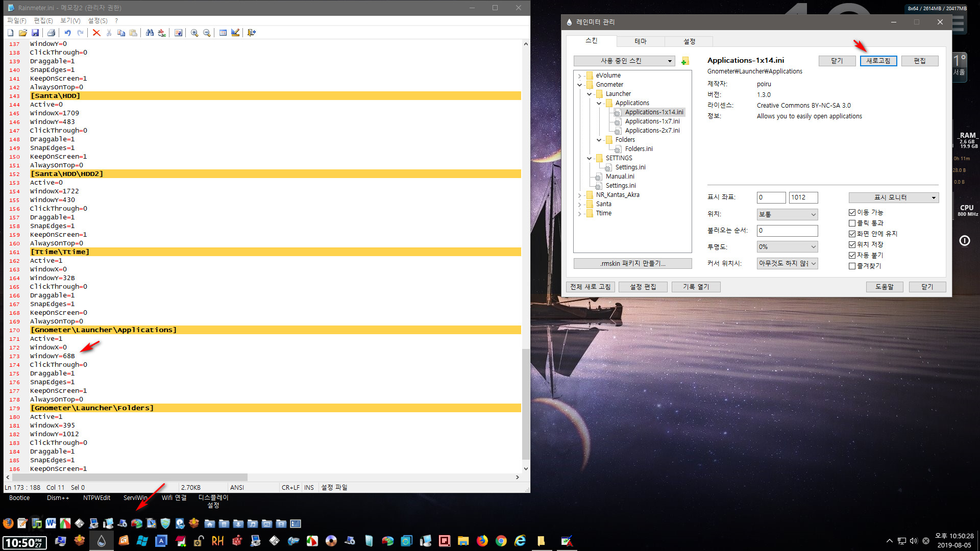Delete selection with the red X icon
Viewport: 980px width, 551px height.
coord(96,33)
